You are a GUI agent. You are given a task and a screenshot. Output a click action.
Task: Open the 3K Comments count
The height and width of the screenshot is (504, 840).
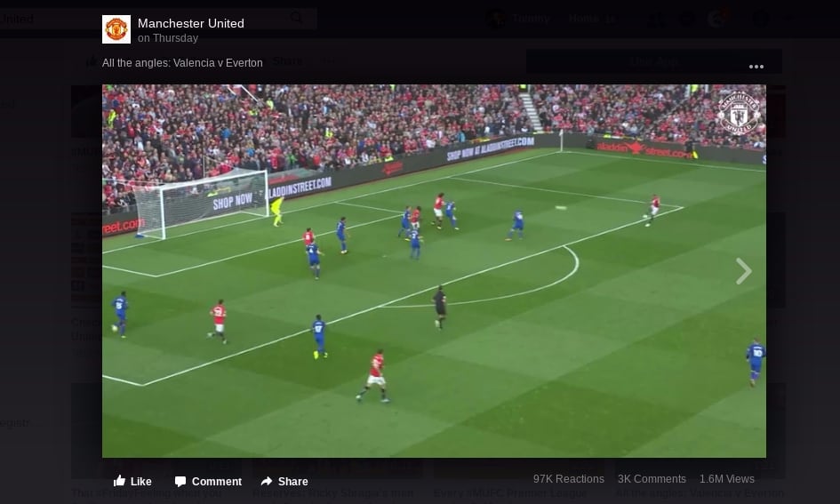(652, 479)
